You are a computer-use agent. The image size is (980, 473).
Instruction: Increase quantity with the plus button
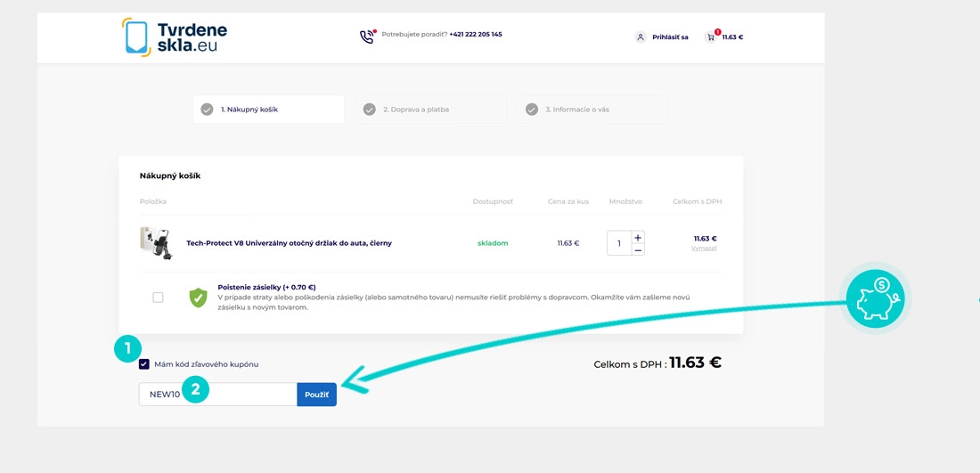638,237
